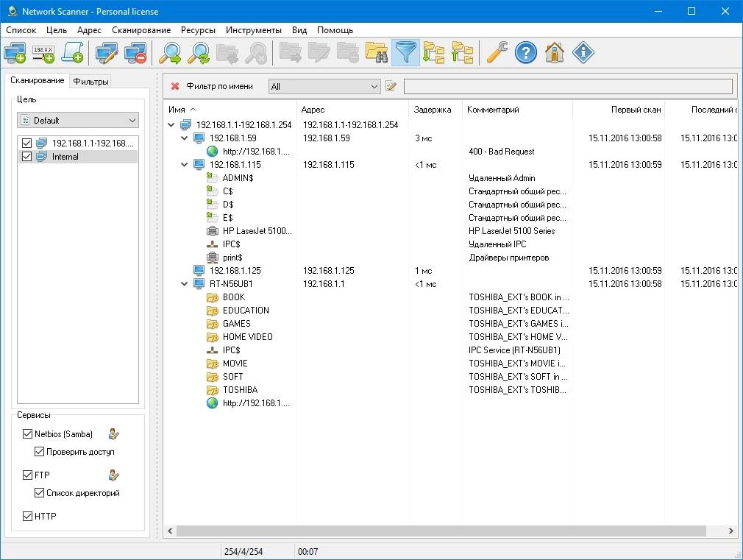Click the Netbios credentials user icon

pyautogui.click(x=114, y=434)
